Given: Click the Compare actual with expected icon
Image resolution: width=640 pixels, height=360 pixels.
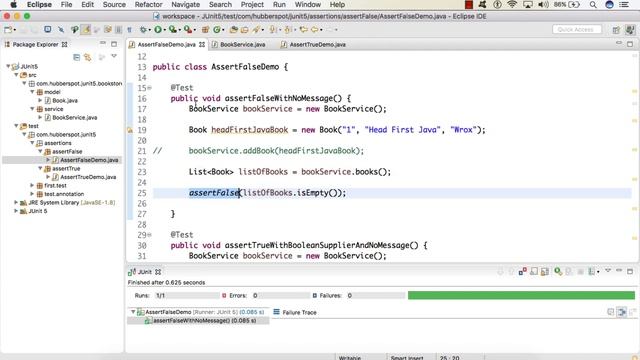Looking at the screenshot, I should pyautogui.click(x=632, y=312).
